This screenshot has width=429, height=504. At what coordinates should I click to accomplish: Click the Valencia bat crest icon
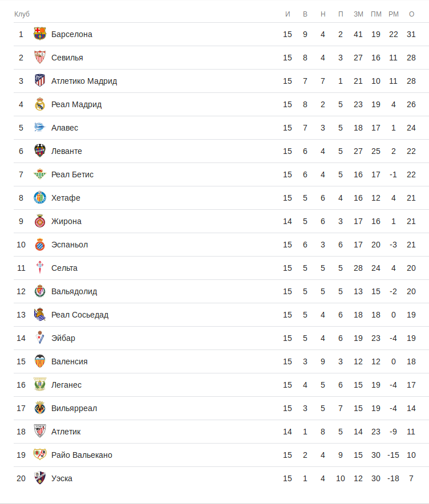(39, 361)
